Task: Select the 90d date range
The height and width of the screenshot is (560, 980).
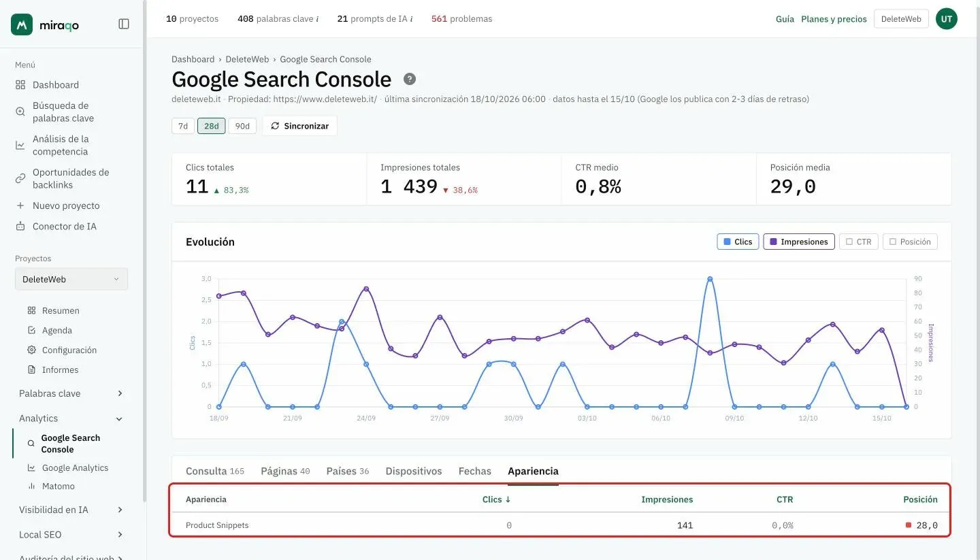Action: (x=242, y=126)
